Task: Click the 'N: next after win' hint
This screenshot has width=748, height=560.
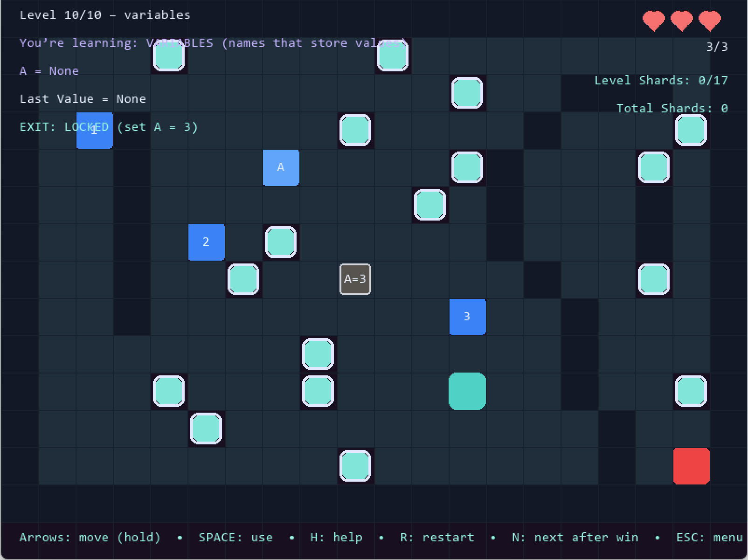Action: [575, 538]
